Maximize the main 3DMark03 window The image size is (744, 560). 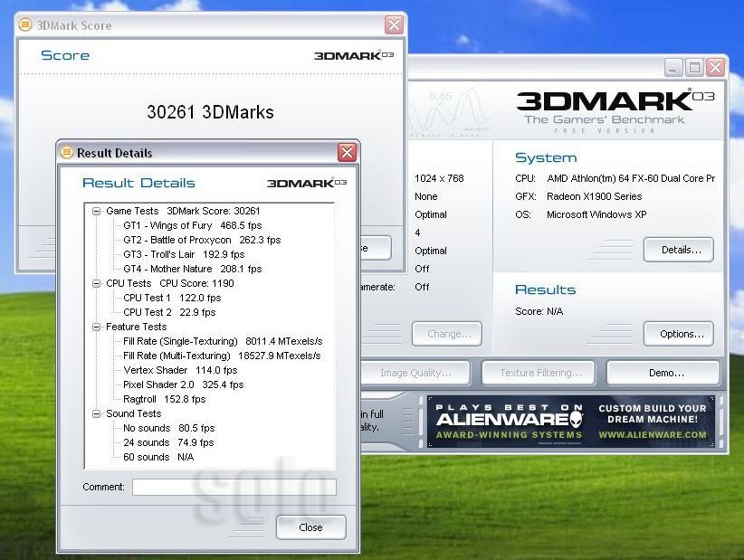pyautogui.click(x=694, y=67)
